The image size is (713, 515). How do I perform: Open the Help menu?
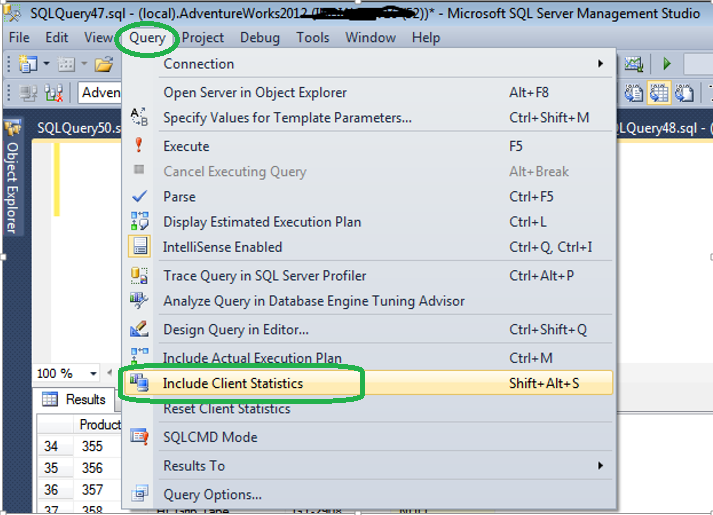(x=426, y=37)
